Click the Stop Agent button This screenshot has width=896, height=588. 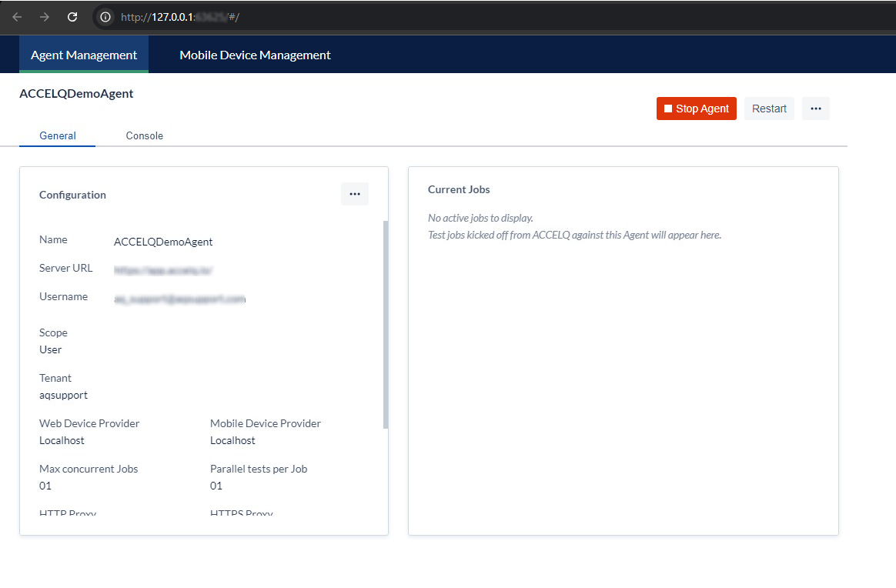(696, 109)
